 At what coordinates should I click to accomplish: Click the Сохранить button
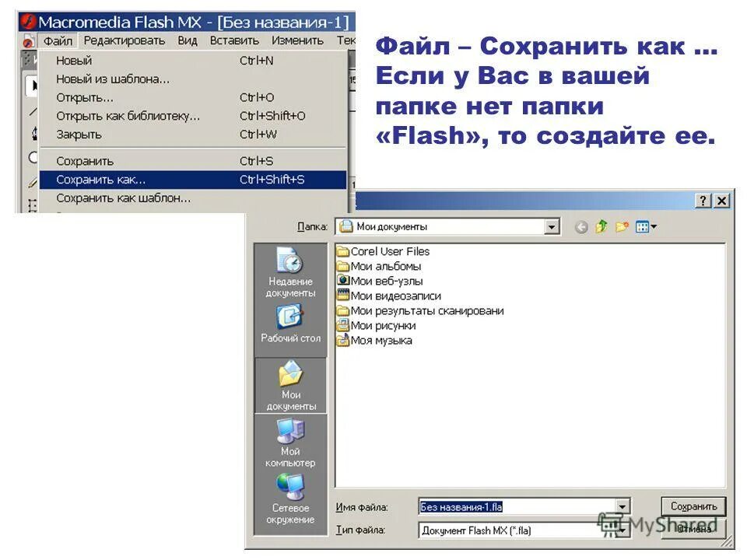point(693,506)
